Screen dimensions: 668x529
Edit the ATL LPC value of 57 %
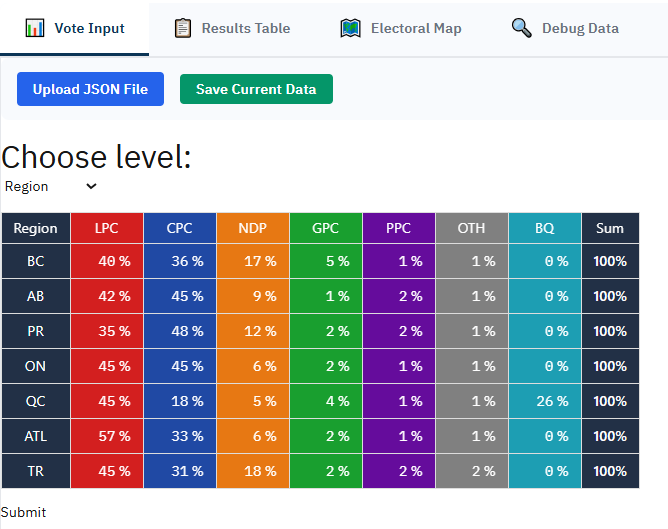click(107, 436)
